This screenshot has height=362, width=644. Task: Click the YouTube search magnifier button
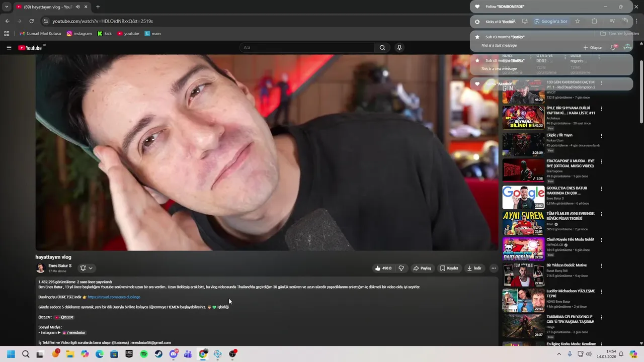coord(382,48)
